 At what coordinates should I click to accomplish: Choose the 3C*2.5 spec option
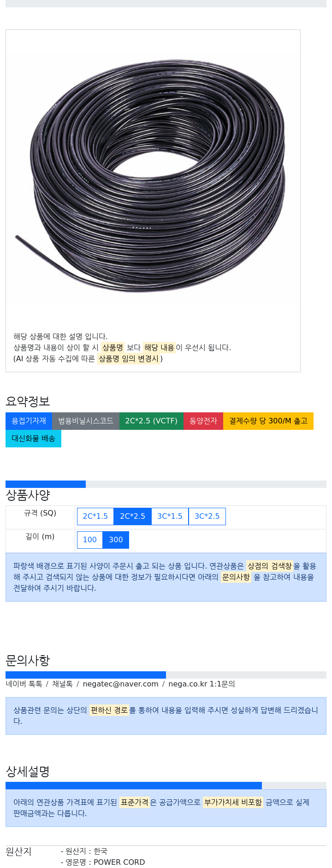(207, 516)
